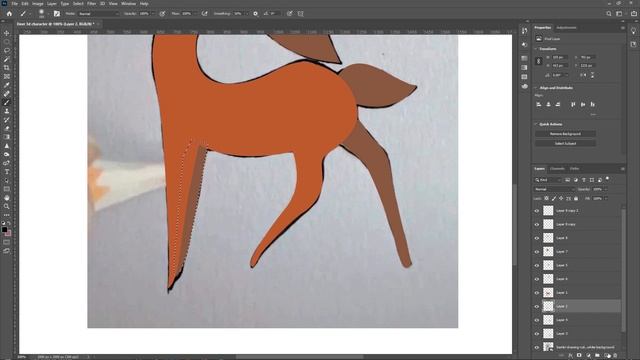This screenshot has height=360, width=640.
Task: Open brush blend Mode dropdown in options bar
Action: (x=98, y=13)
